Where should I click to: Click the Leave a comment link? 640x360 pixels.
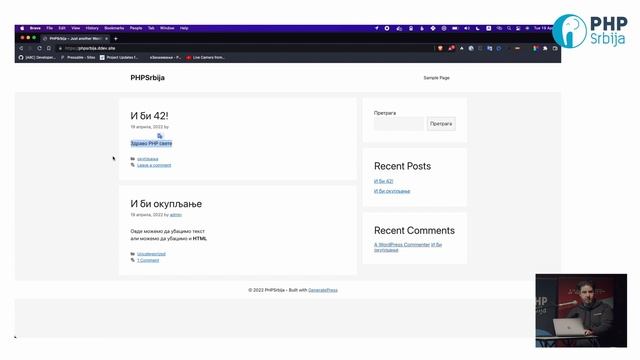pyautogui.click(x=154, y=165)
